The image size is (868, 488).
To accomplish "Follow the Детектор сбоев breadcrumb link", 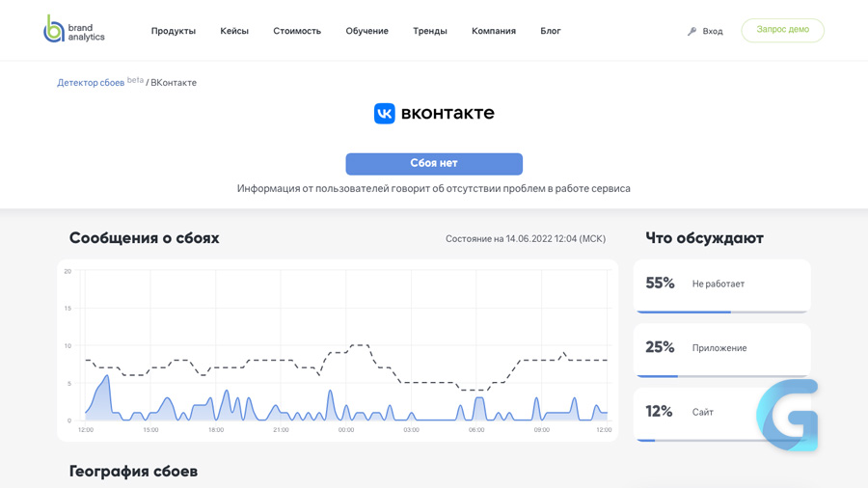I will pos(91,83).
